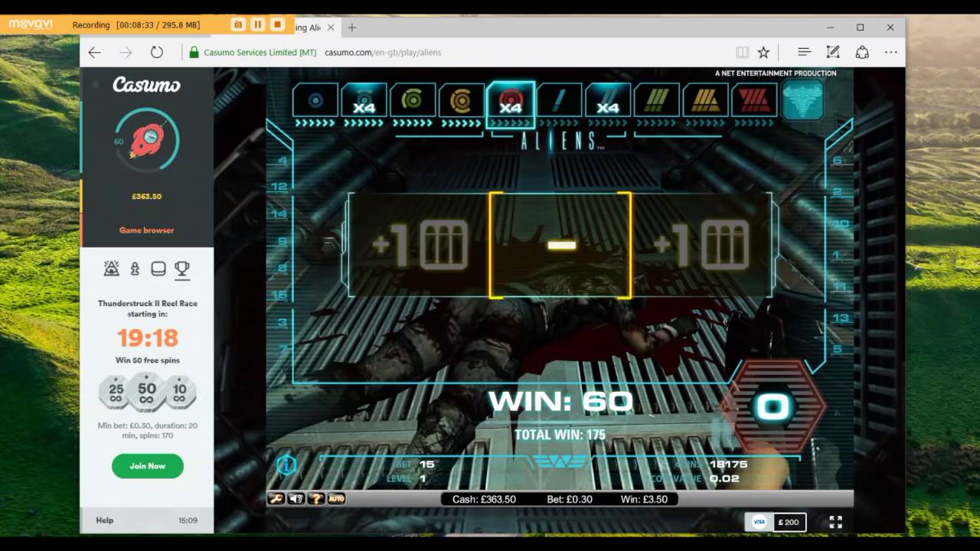Screen dimensions: 980x551
Task: Select the yellow-framed center reel panel
Action: 560,245
